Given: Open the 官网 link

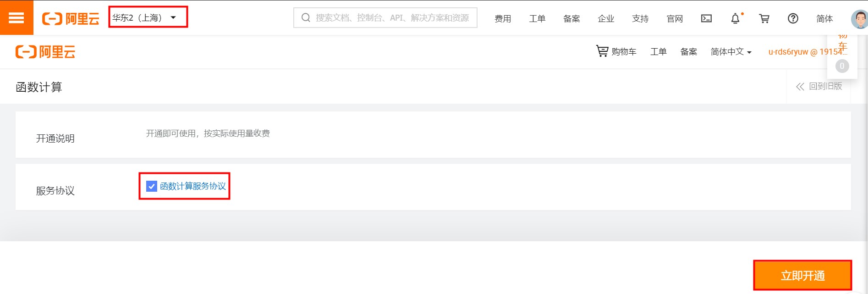Looking at the screenshot, I should [x=675, y=19].
